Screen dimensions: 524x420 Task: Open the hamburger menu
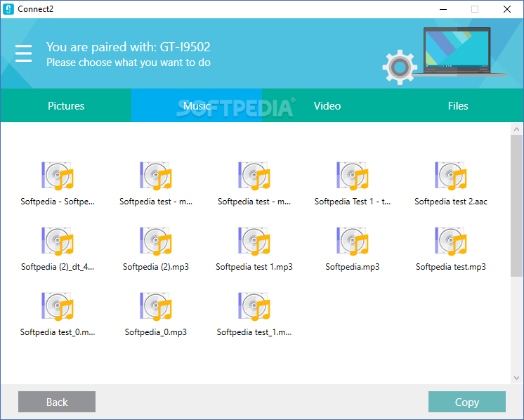[x=24, y=53]
